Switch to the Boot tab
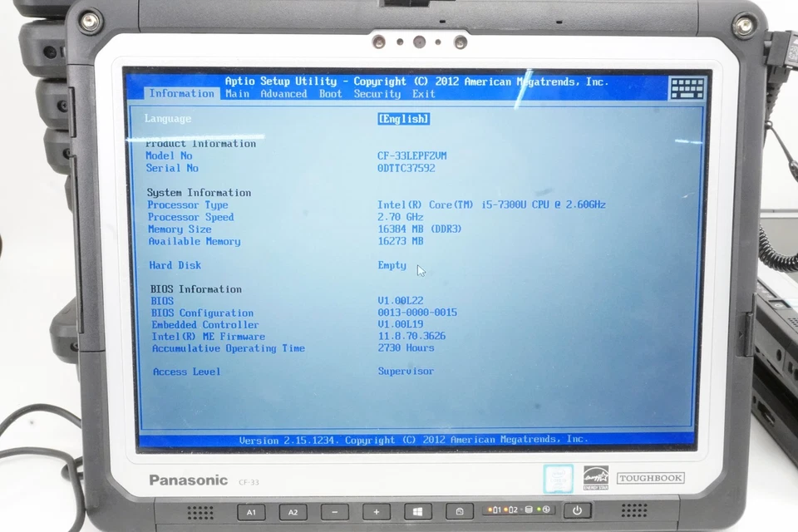Viewport: 798px width, 532px height. coord(331,93)
